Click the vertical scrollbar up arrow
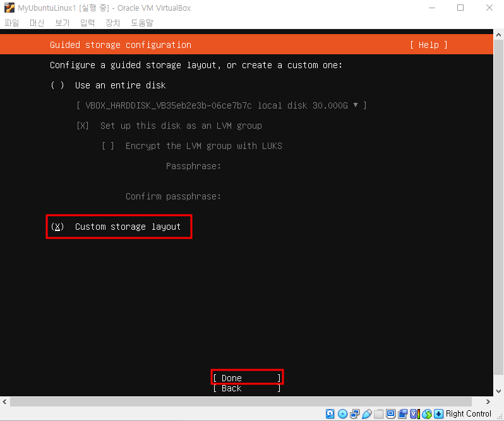This screenshot has height=421, width=504. [x=498, y=35]
